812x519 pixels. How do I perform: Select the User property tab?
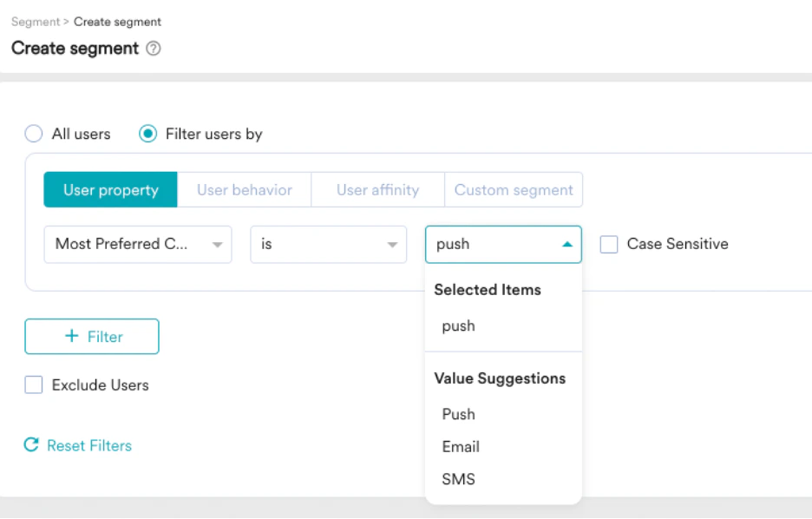(111, 190)
